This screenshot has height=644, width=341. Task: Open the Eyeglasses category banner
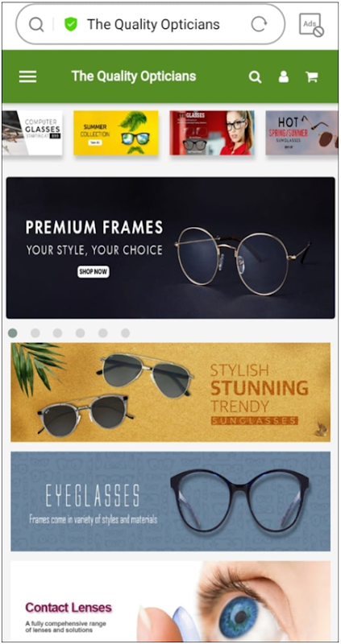coord(170,502)
